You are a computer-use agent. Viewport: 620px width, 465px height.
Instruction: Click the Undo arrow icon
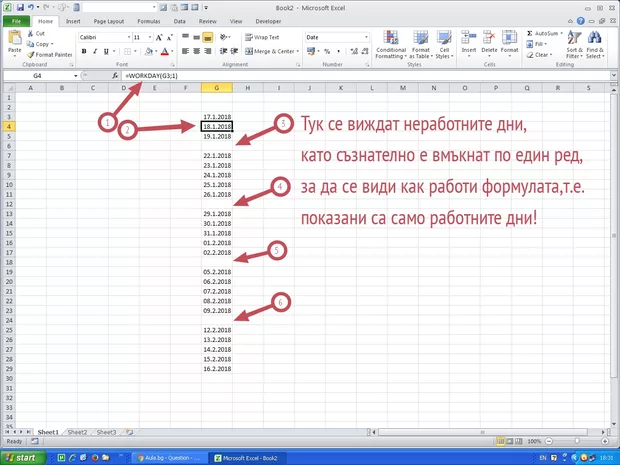[x=31, y=7]
